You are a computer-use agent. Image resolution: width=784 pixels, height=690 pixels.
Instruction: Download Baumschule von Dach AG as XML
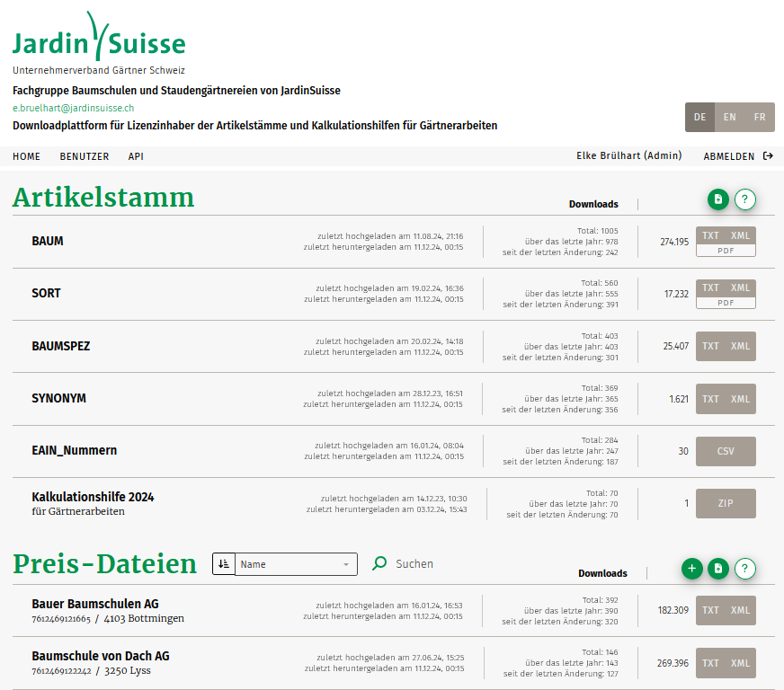pos(740,663)
